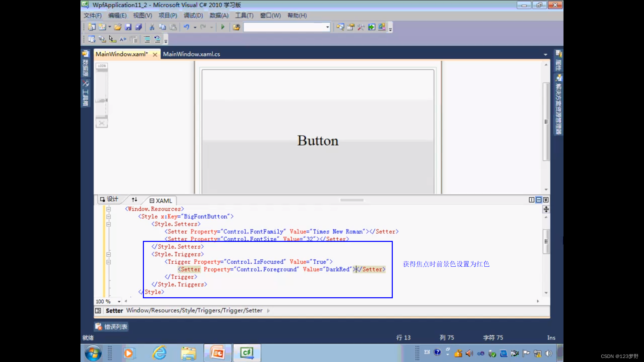This screenshot has width=644, height=362.
Task: Open the Properties Window toolbar icon
Action: click(351, 27)
